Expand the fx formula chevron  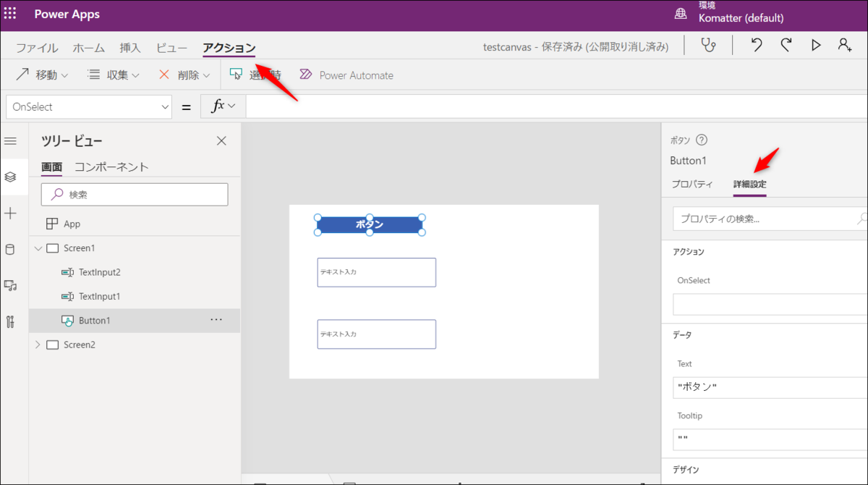pos(232,106)
